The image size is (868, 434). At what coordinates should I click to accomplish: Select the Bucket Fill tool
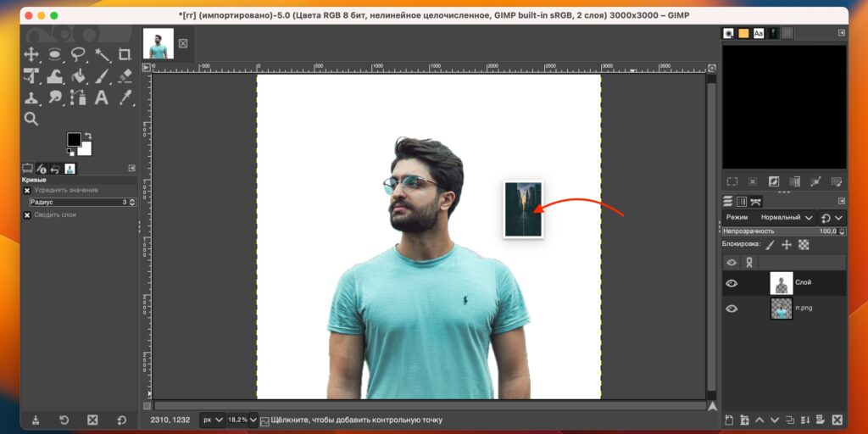tap(78, 75)
